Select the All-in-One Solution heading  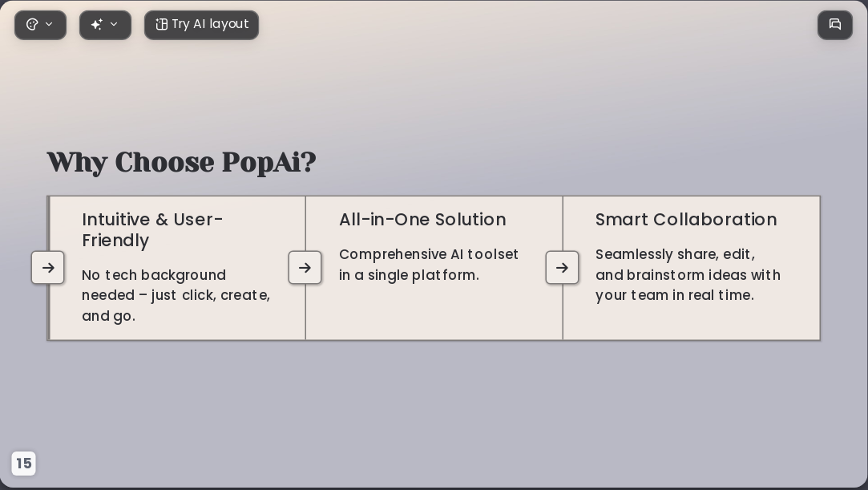click(422, 219)
